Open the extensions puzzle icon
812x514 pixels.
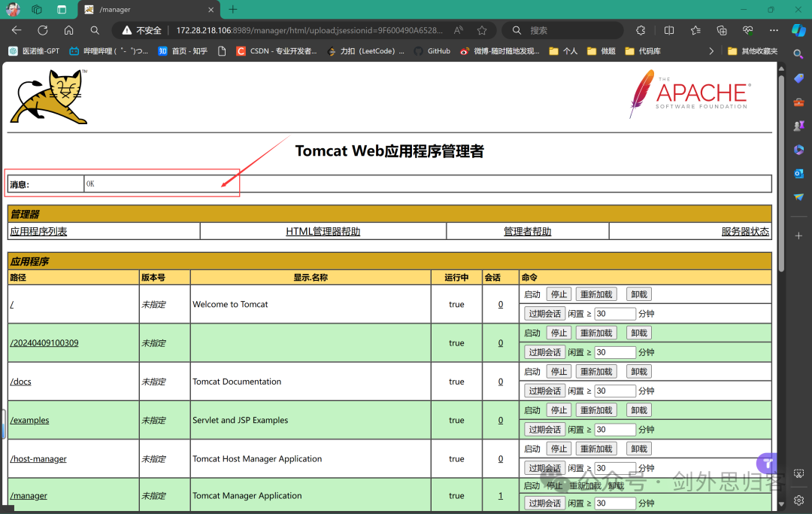coord(641,30)
